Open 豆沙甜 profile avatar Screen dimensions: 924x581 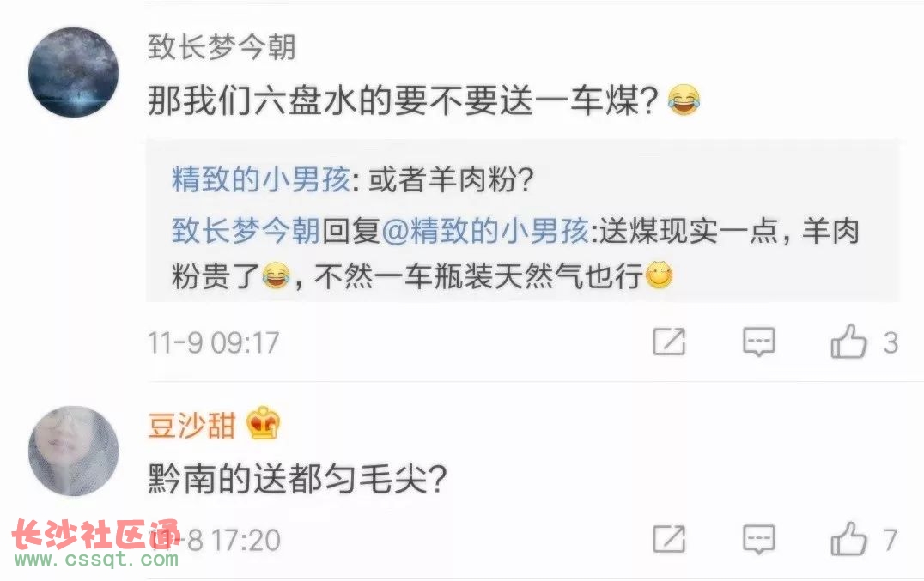tap(73, 451)
